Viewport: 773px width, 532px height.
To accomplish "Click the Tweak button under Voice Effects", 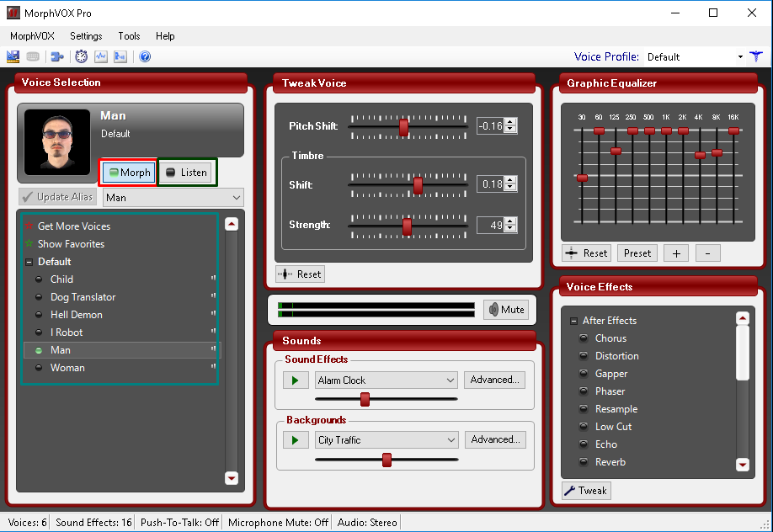I will (586, 491).
